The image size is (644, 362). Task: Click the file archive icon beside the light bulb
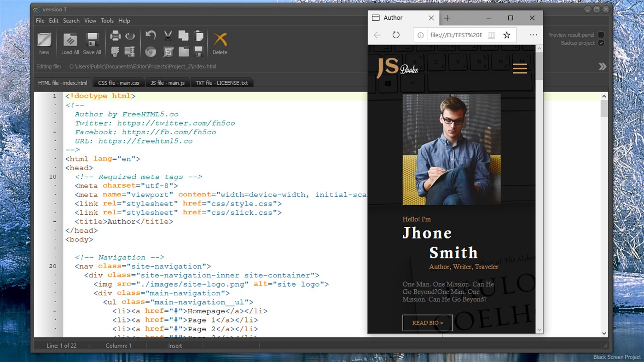pyautogui.click(x=130, y=52)
